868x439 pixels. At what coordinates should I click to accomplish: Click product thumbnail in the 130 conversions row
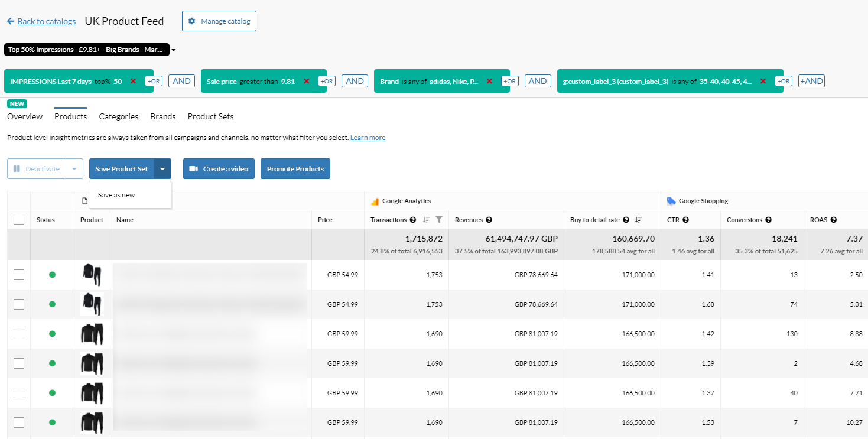click(92, 334)
